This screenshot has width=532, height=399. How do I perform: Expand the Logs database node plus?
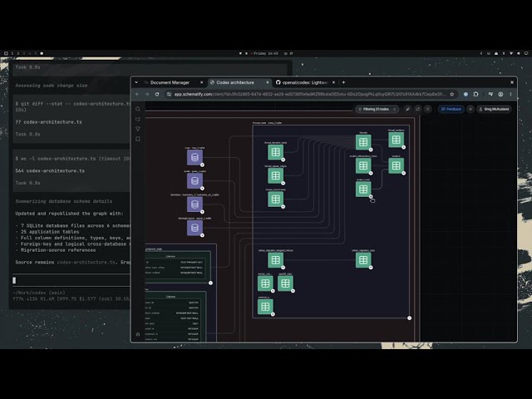[x=202, y=165]
